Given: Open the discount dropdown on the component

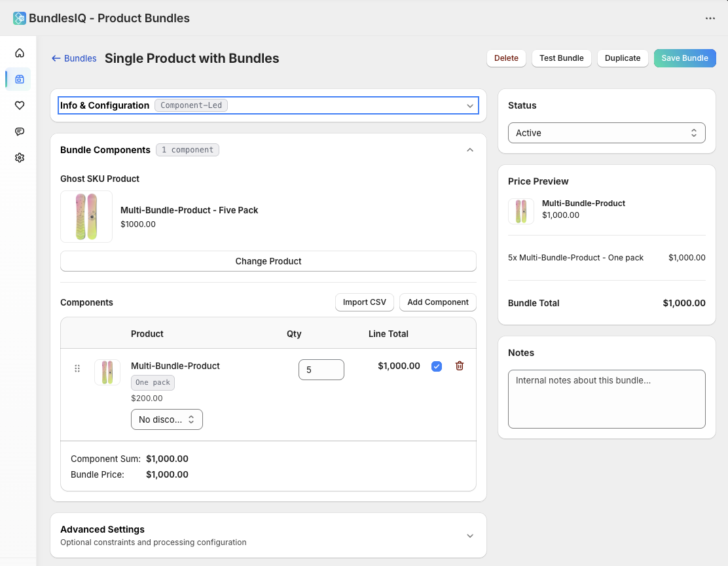Looking at the screenshot, I should [x=166, y=419].
